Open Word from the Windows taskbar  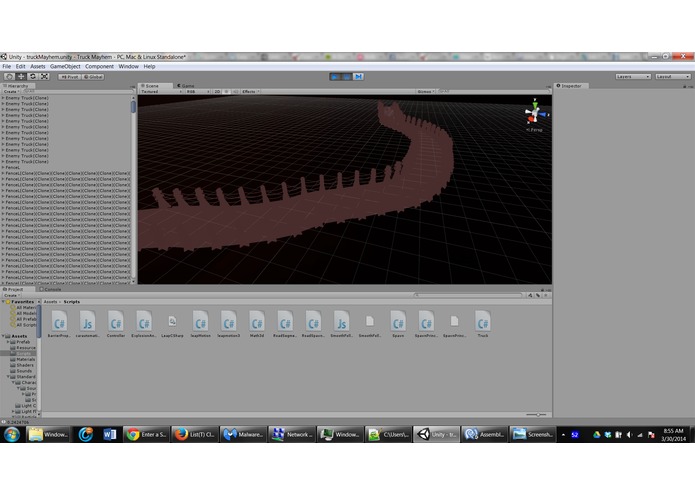click(109, 435)
